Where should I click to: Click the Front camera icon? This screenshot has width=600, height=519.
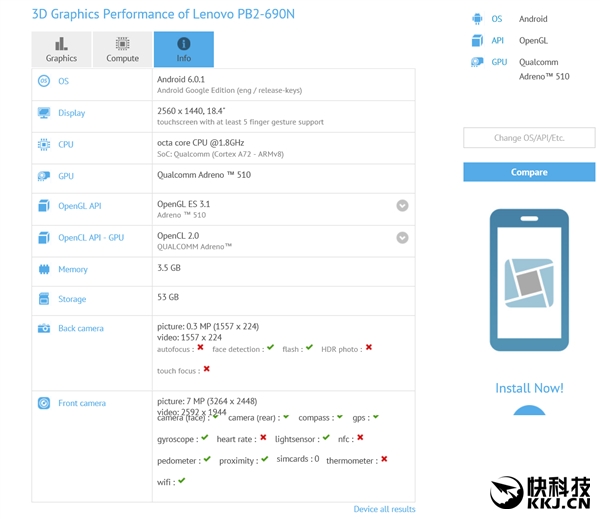point(44,403)
